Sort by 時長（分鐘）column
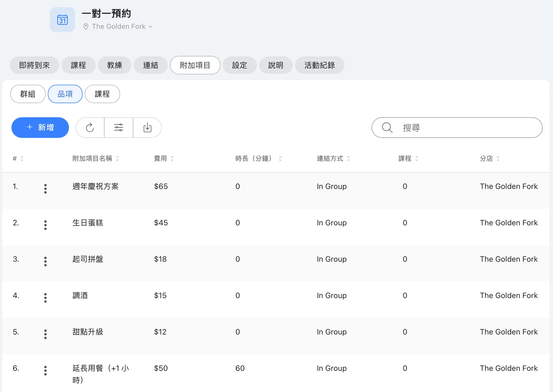553x392 pixels. (259, 159)
